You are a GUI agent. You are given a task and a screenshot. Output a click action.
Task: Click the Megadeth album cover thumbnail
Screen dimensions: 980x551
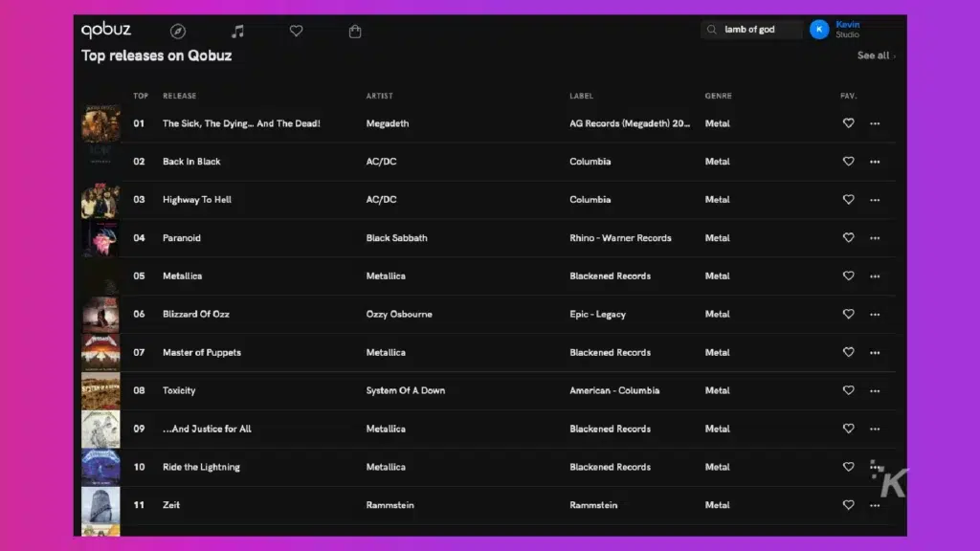coord(100,123)
